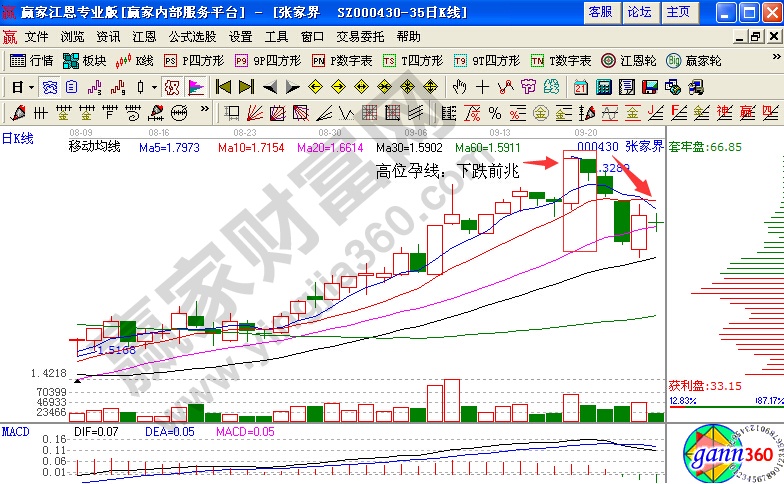Click the red step-line 9 icon
784x484 pixels.
pyautogui.click(x=118, y=88)
